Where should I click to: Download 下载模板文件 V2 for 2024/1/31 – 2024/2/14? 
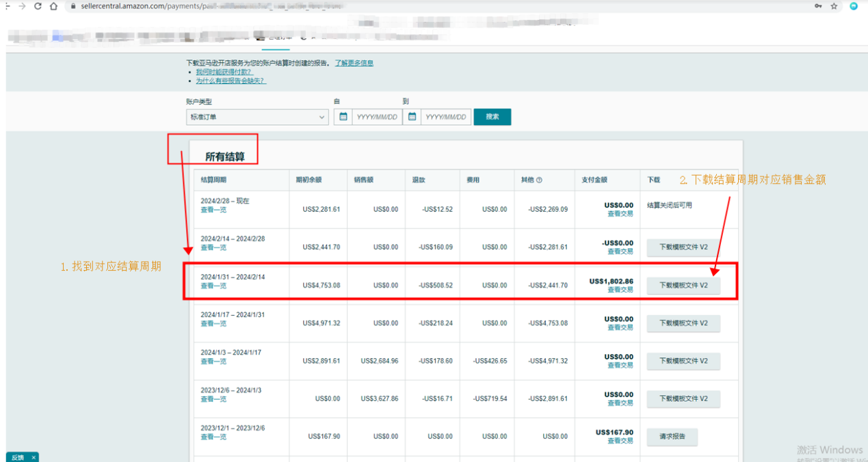683,286
